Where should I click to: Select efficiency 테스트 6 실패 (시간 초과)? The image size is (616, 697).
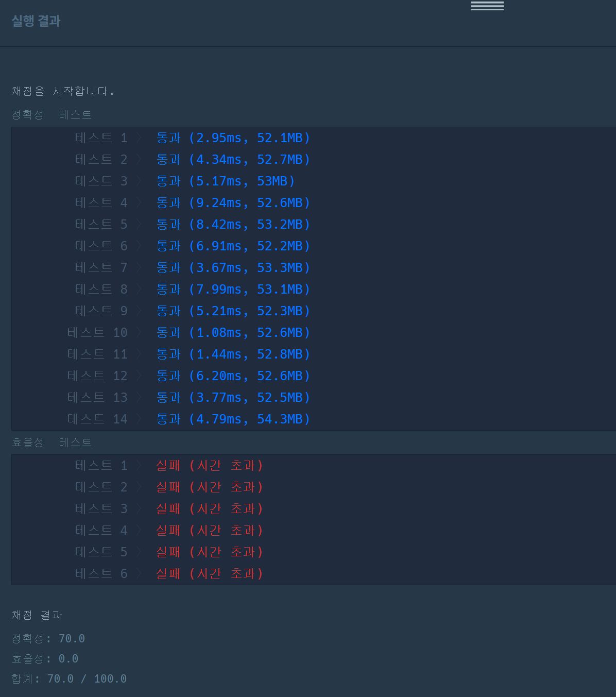(x=210, y=573)
